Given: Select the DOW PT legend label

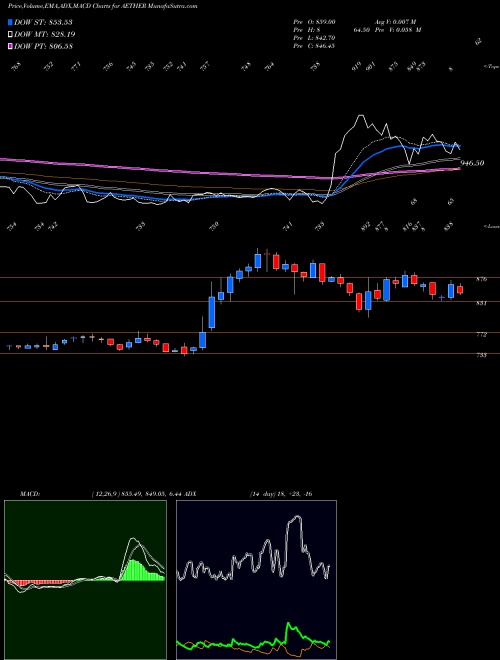Looking at the screenshot, I should (43, 46).
